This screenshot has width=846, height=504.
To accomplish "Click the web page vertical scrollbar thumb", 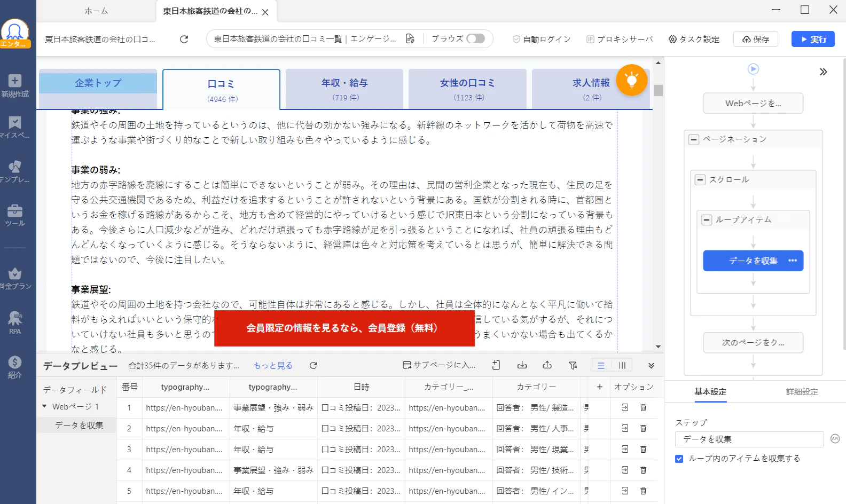I will pos(658,90).
